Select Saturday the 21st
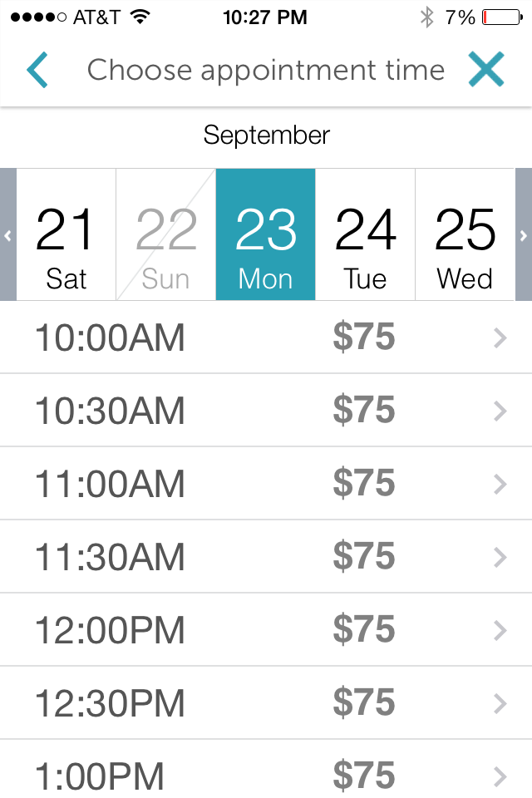The width and height of the screenshot is (532, 798). point(66,234)
